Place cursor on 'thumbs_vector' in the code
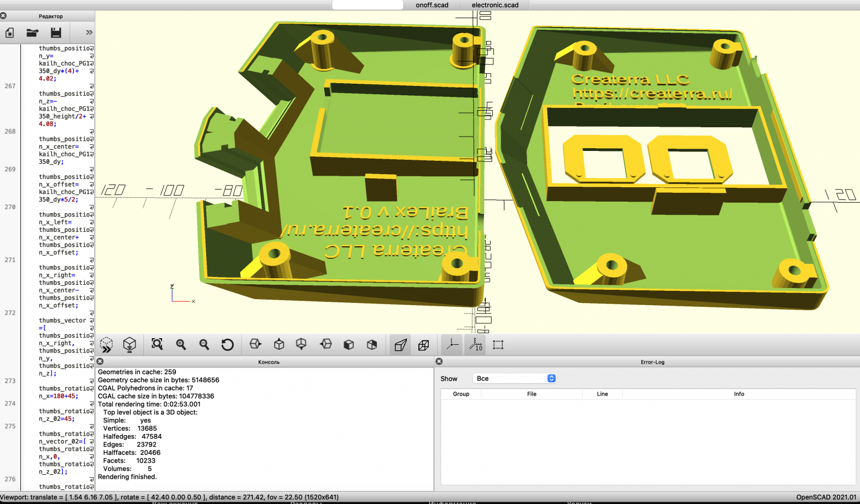860x504 pixels. tap(62, 320)
